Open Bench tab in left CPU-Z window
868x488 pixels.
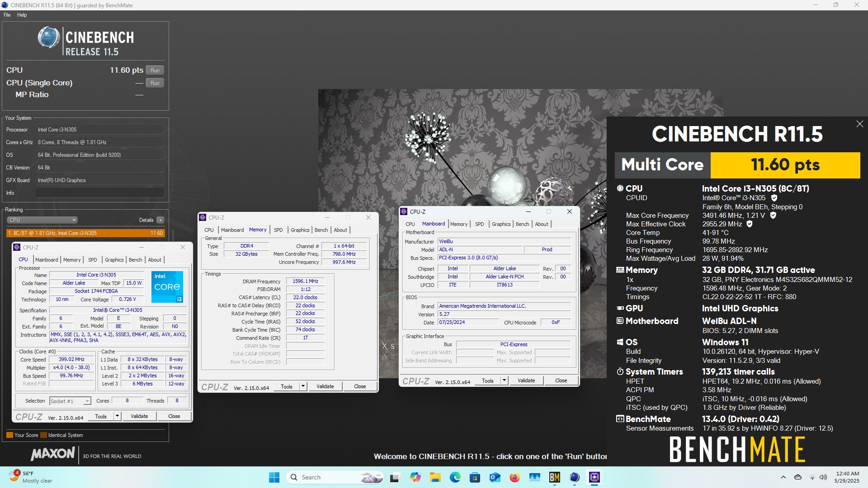tap(135, 260)
